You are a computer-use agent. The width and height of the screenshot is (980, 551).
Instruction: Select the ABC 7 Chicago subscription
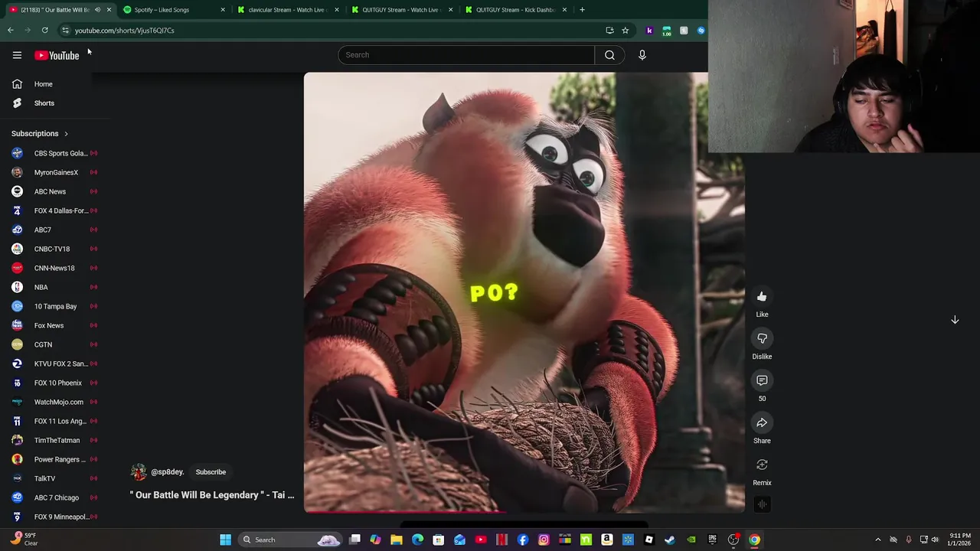(54, 497)
